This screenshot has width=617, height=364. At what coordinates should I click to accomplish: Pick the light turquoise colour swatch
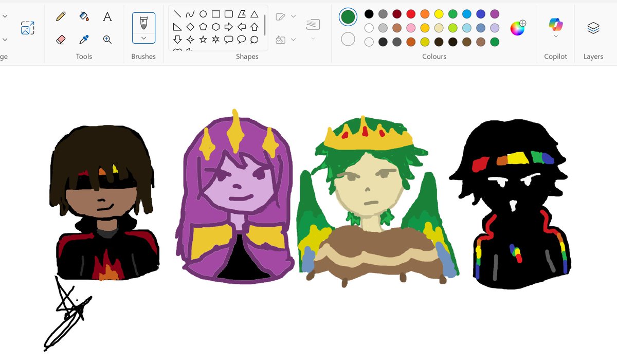[467, 28]
